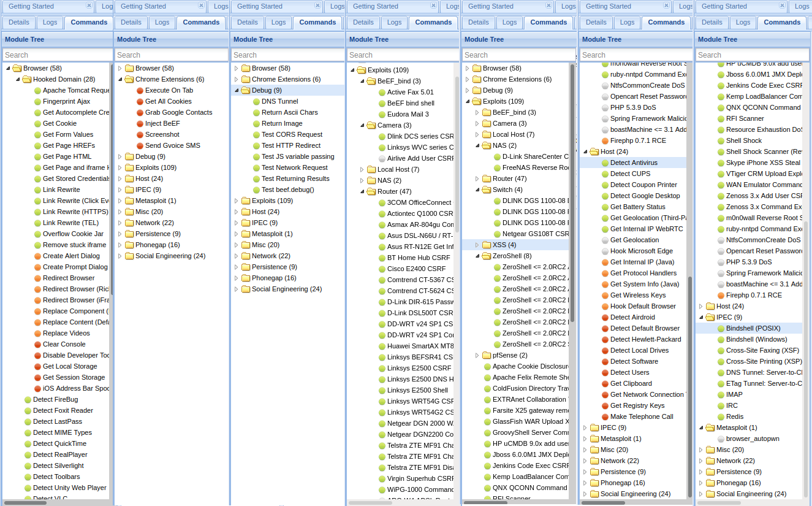The height and width of the screenshot is (506, 812).
Task: Click the red icon by Grab Google Contacts
Action: tap(140, 112)
